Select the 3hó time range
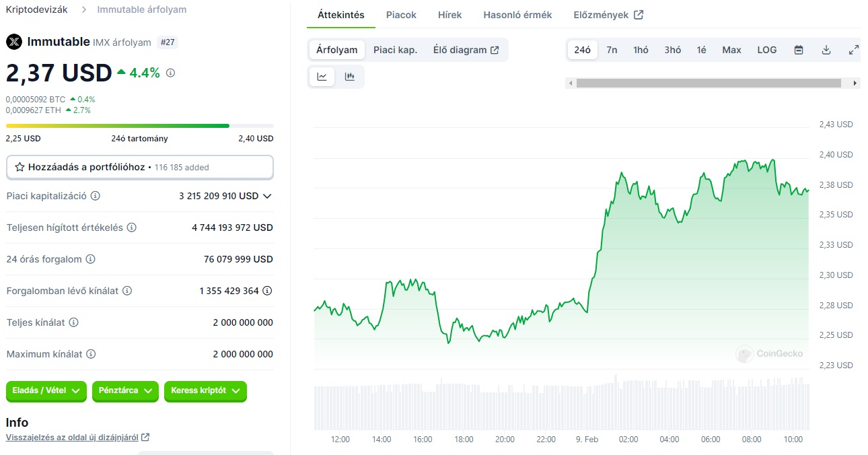 [673, 50]
